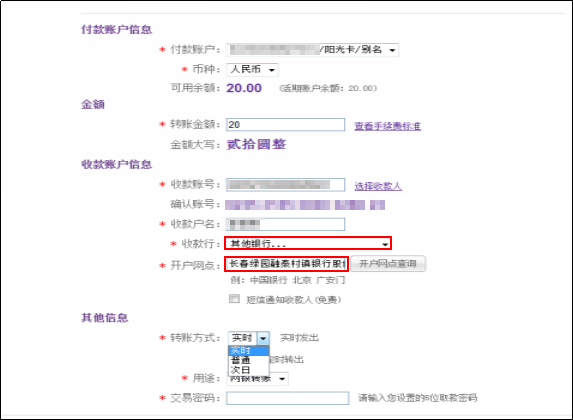The image size is (573, 420).
Task: Click the 开户网点查询 button
Action: coord(388,264)
